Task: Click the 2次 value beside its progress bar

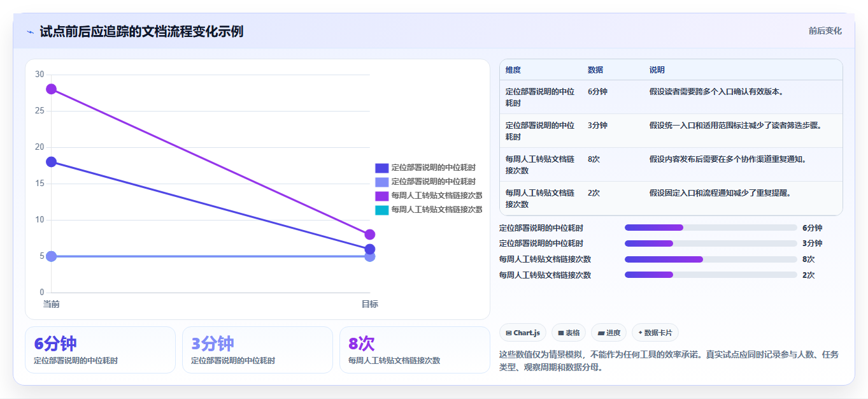Action: pos(808,275)
